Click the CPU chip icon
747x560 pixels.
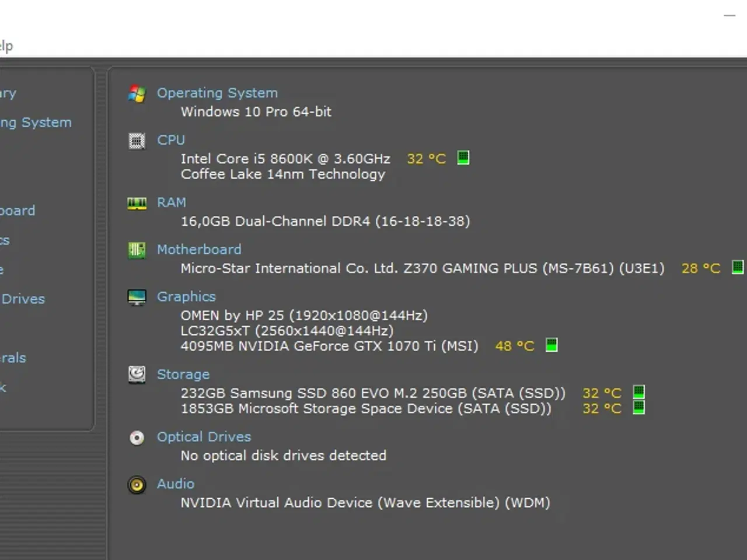tap(137, 141)
